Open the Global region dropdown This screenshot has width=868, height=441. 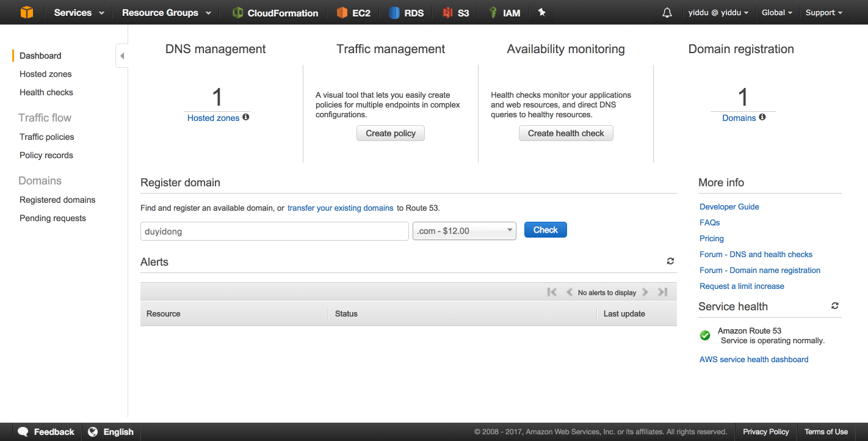coord(776,13)
